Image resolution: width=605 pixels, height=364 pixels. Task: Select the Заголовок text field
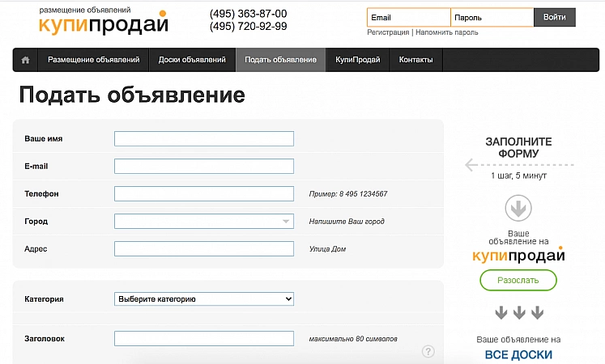[204, 339]
